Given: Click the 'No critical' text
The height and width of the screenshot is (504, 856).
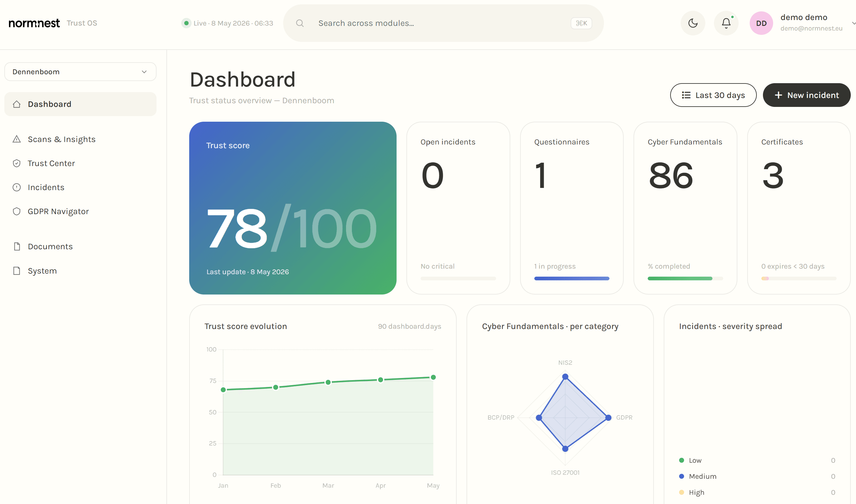Looking at the screenshot, I should [x=438, y=266].
